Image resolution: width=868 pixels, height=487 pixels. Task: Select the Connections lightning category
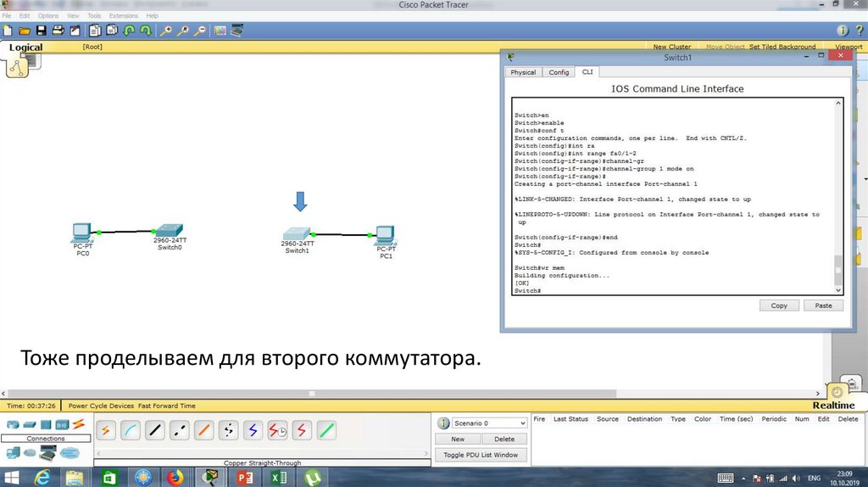point(79,424)
